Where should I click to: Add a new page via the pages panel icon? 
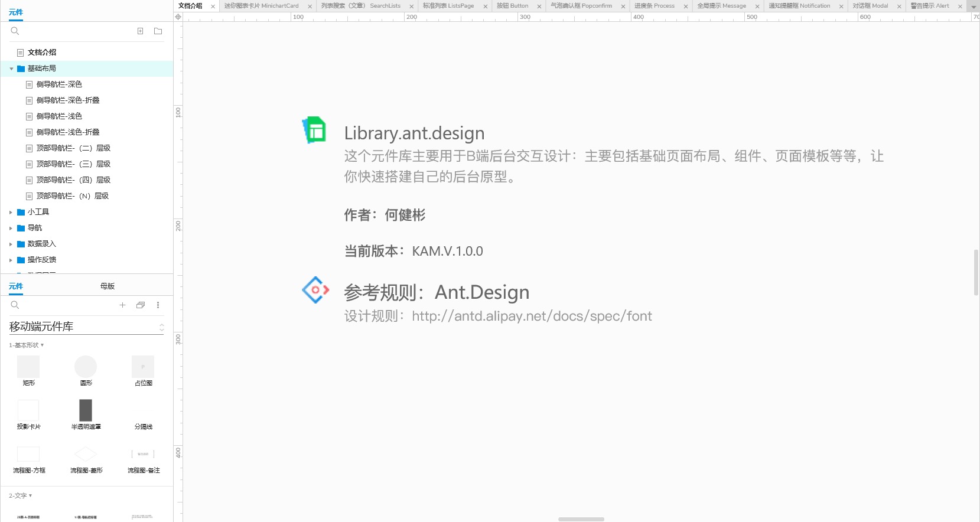pos(140,31)
